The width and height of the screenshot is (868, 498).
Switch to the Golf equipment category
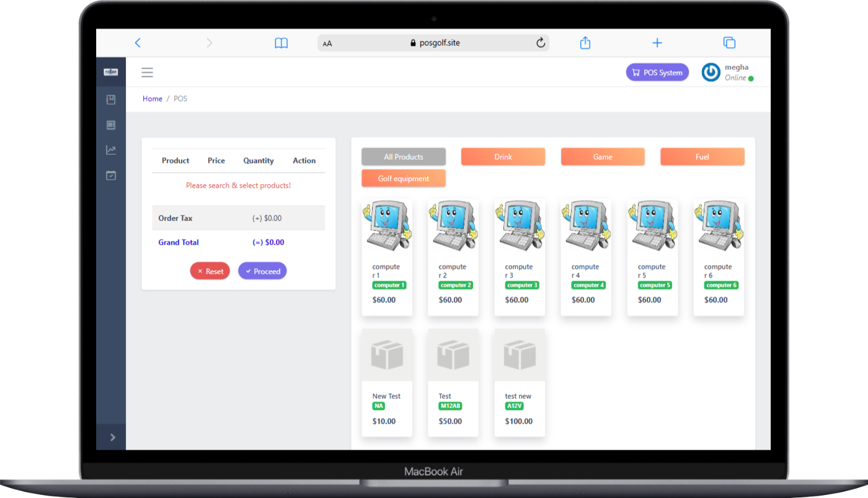click(403, 178)
